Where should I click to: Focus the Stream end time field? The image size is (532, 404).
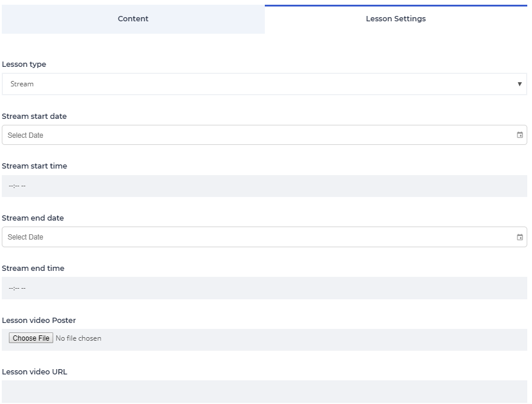(264, 288)
